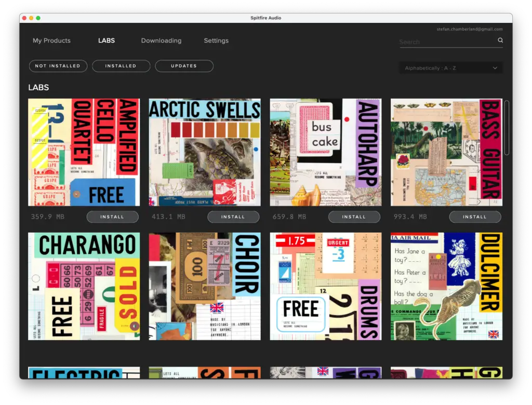Click the 413.1 MB size label
This screenshot has height=405, width=532.
tap(168, 217)
